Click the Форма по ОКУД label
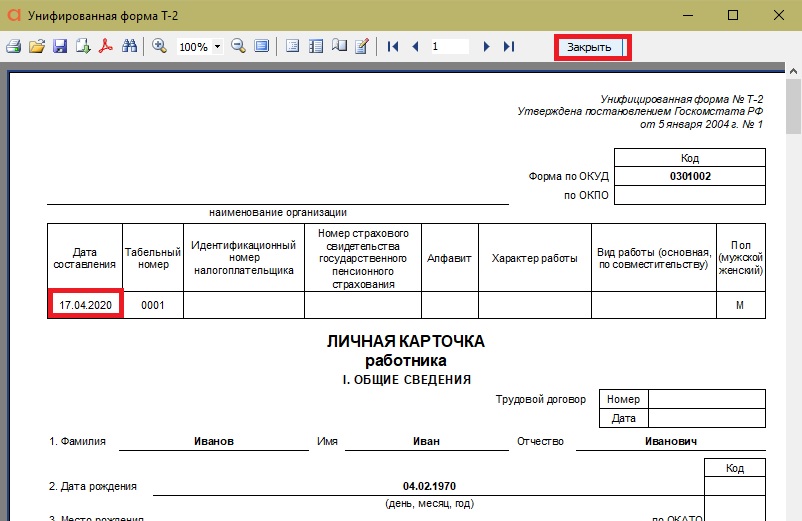Image resolution: width=802 pixels, height=521 pixels. point(568,176)
